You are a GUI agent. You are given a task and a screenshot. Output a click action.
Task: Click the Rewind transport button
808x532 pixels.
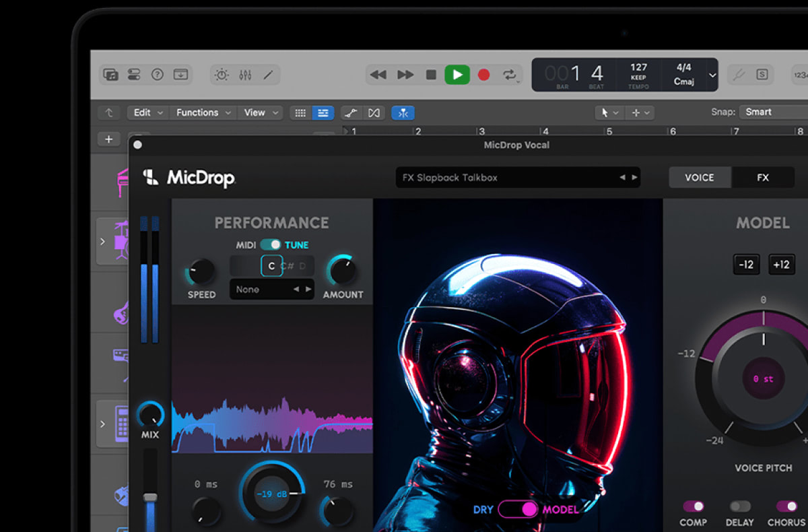[x=378, y=75]
